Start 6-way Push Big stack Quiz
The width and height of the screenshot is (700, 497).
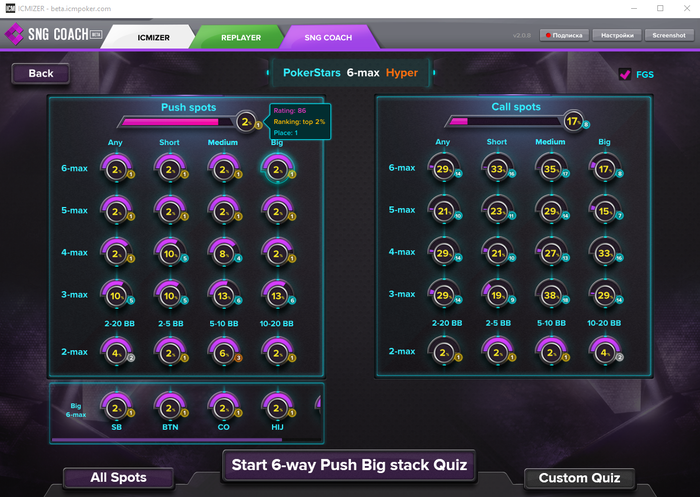(x=349, y=465)
